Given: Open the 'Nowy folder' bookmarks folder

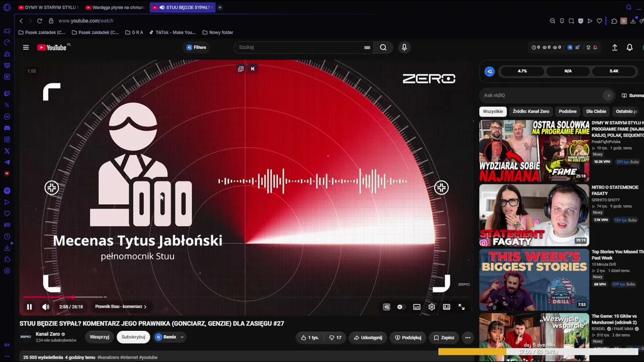Looking at the screenshot, I should [217, 32].
